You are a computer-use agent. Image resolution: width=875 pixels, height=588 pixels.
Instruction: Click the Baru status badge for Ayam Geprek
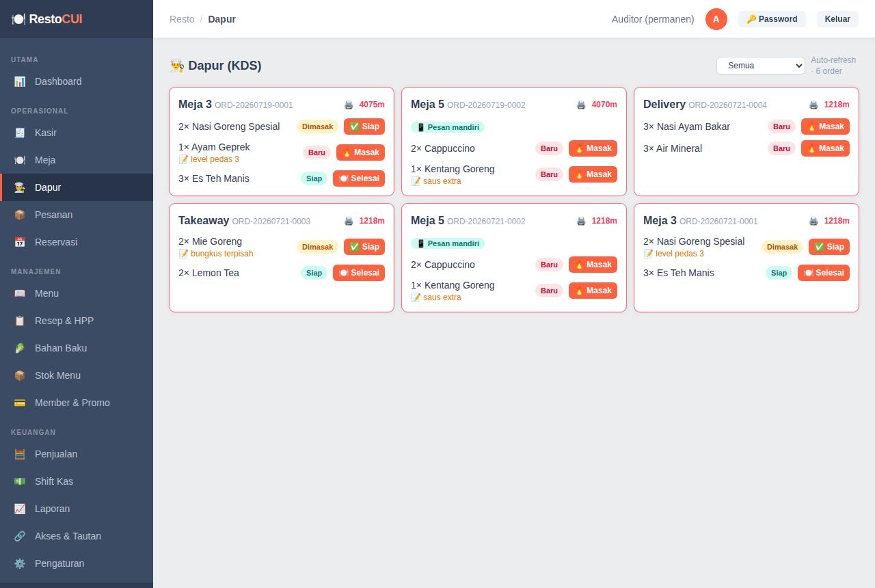coord(317,152)
